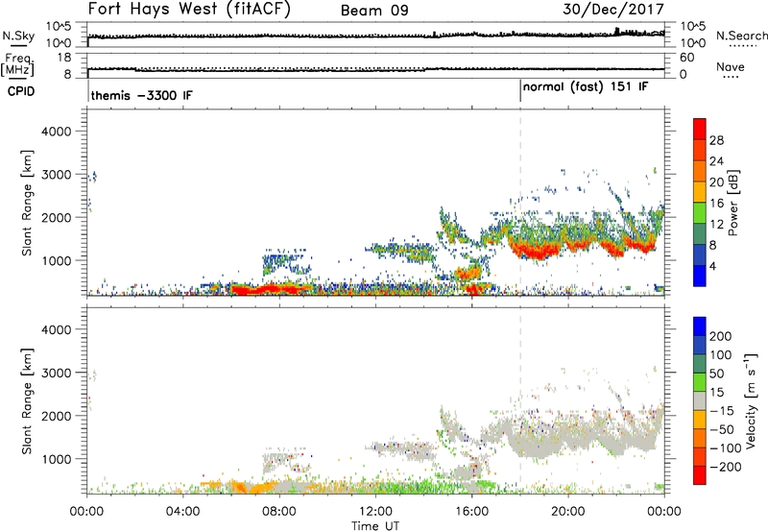
Task: Select the 'normal (fast) 151 IF' CPID entry
Action: click(586, 87)
